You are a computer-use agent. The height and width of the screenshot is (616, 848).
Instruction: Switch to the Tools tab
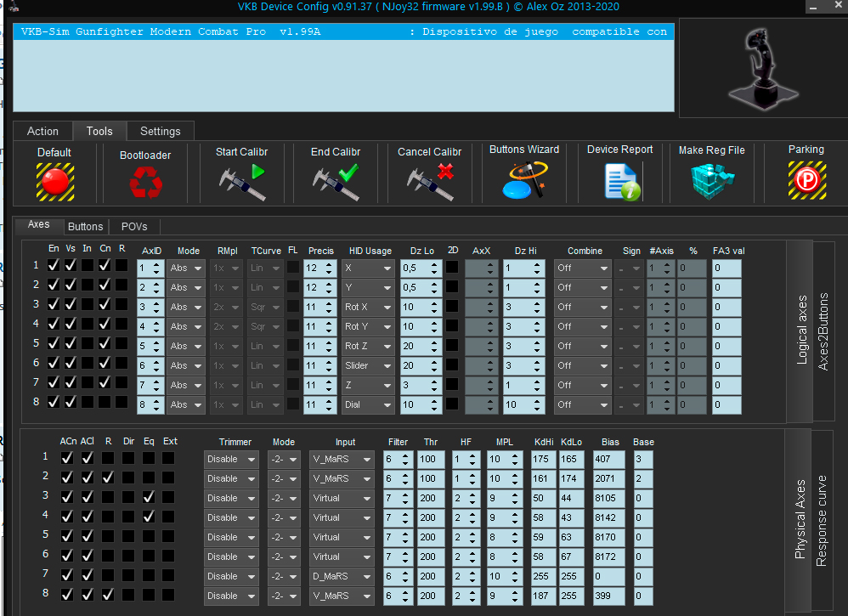coord(99,132)
